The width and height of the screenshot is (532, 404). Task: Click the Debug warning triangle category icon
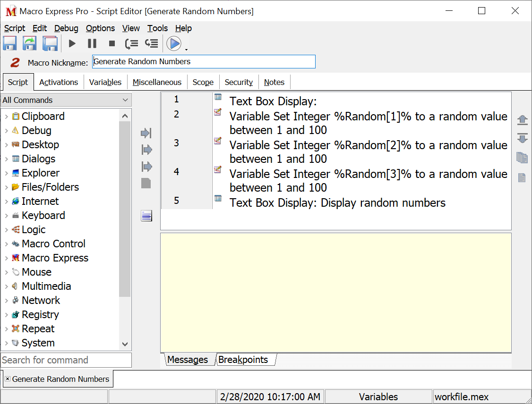(x=15, y=130)
